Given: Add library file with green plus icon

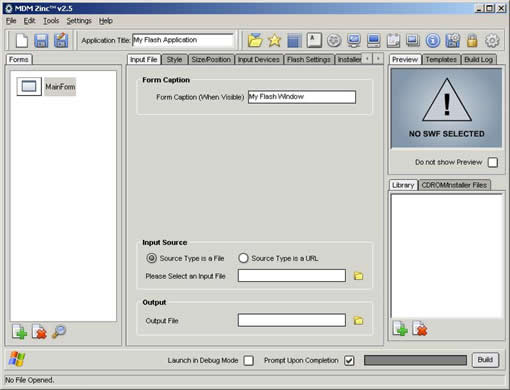Looking at the screenshot, I should pos(400,329).
